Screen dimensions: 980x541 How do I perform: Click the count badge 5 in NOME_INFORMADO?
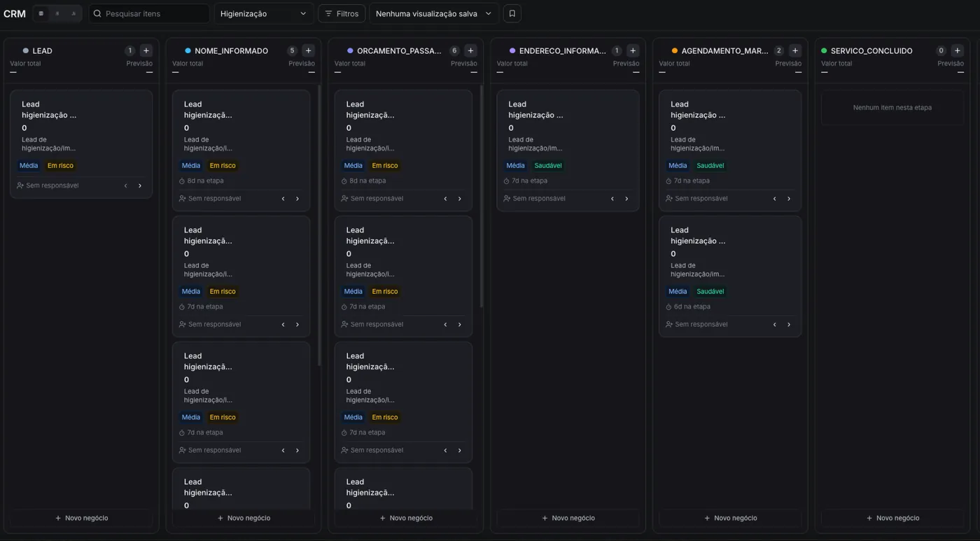pos(292,50)
